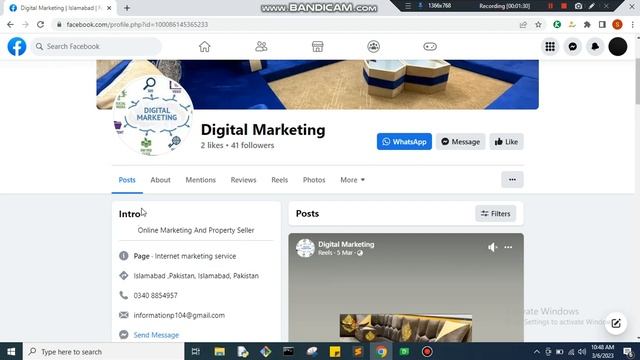This screenshot has width=640, height=360.
Task: Switch to the Reviews tab
Action: coord(243,180)
